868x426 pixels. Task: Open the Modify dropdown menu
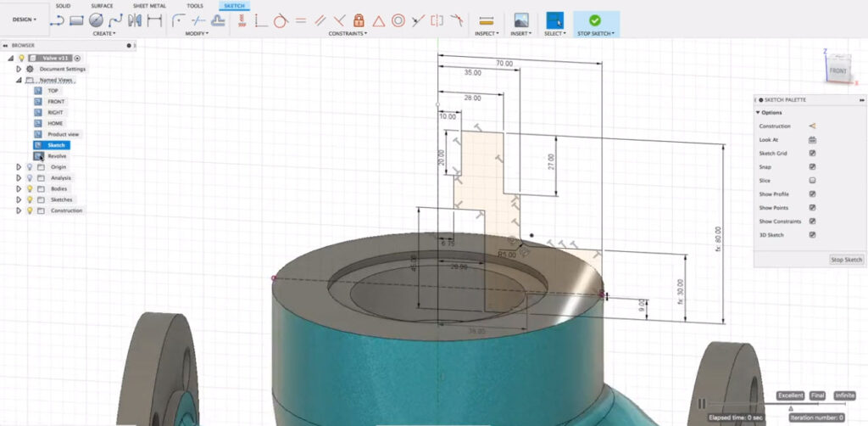pos(197,33)
